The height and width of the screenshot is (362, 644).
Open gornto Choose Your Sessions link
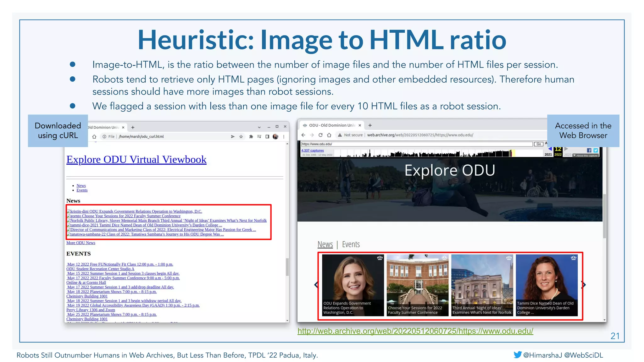pyautogui.click(x=124, y=216)
